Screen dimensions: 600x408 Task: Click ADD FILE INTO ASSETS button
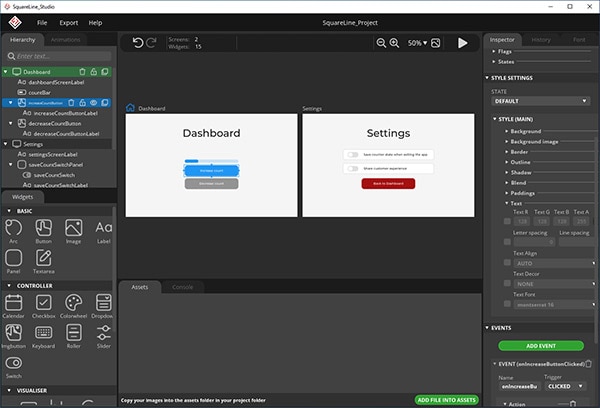[447, 400]
